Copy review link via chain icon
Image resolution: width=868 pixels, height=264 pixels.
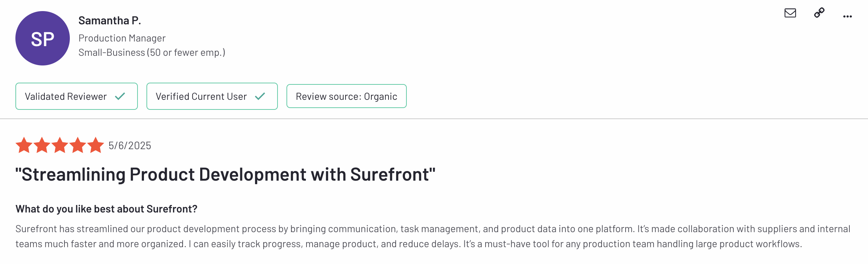tap(819, 13)
